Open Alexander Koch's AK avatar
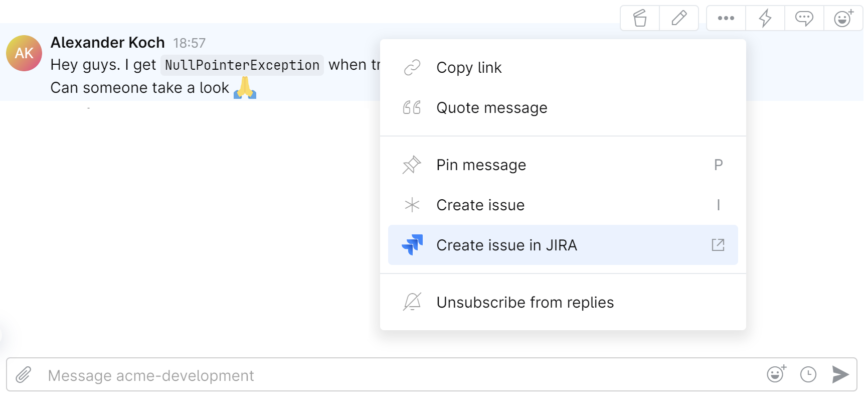The height and width of the screenshot is (406, 868). (24, 53)
